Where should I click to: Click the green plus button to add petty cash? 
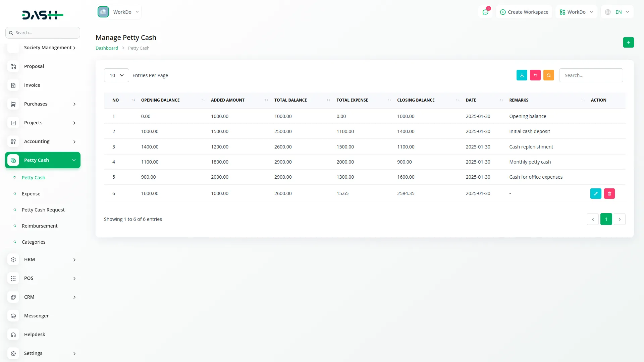coord(629,42)
